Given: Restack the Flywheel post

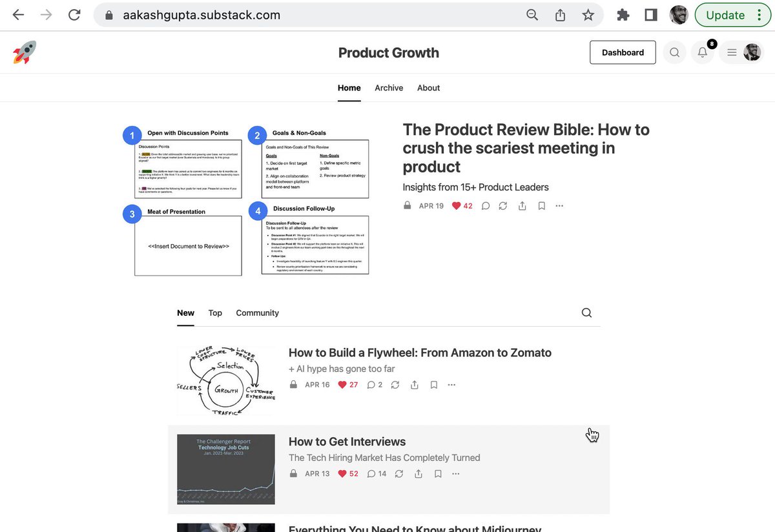Looking at the screenshot, I should (x=395, y=385).
